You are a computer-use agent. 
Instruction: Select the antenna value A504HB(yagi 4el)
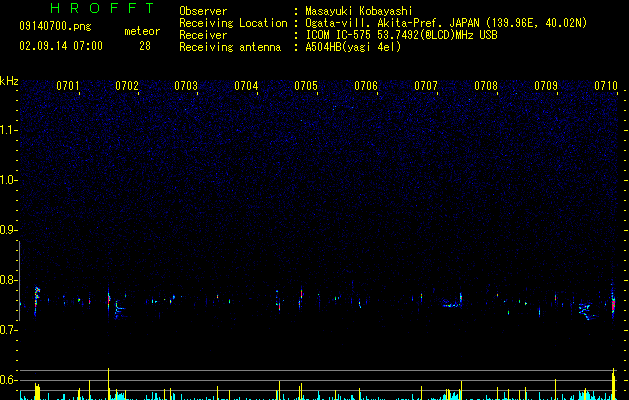point(353,47)
